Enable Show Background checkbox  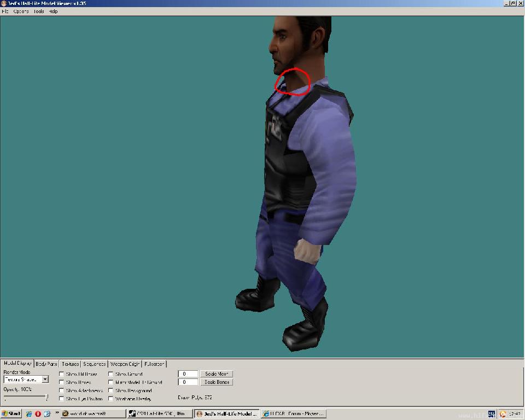coord(110,390)
